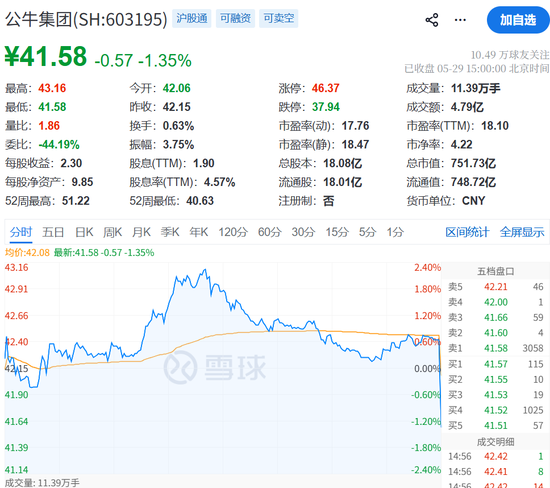
Task: Switch to the 5分 chart tab
Action: coord(367,232)
